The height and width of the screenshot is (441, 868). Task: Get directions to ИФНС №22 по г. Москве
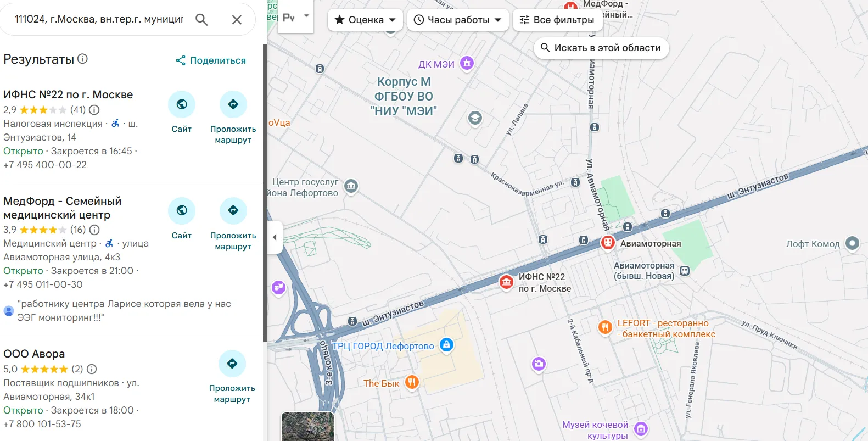point(233,104)
